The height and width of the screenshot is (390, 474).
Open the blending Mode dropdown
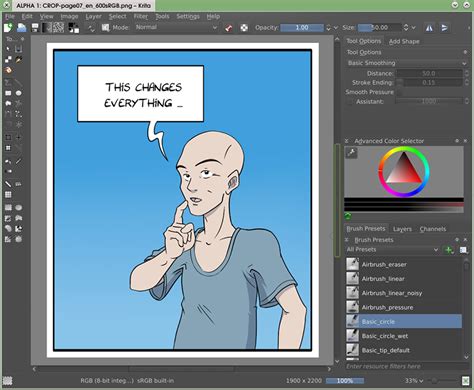coord(176,27)
